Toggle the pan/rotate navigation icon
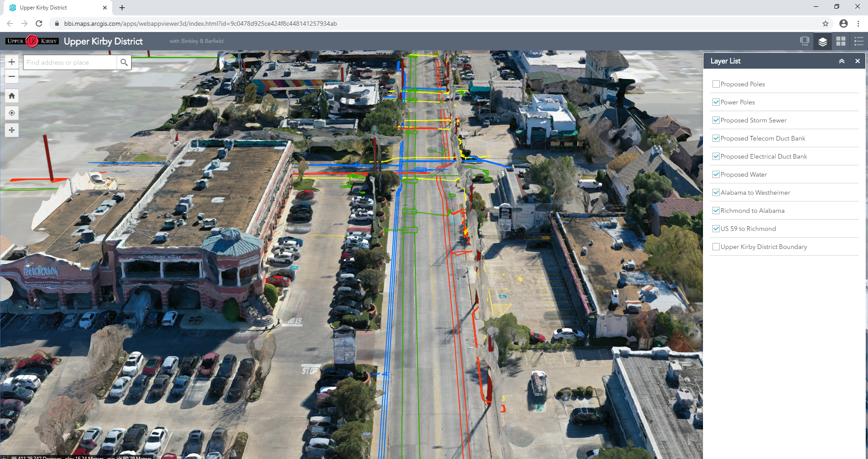This screenshot has width=868, height=459. pyautogui.click(x=12, y=130)
